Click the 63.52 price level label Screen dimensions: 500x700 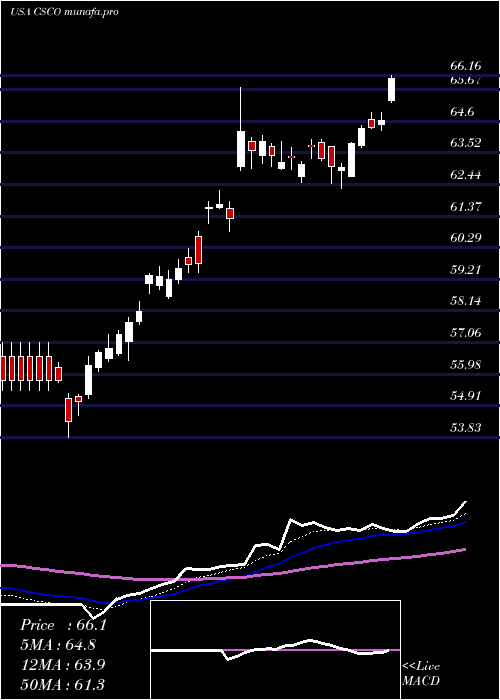[x=466, y=143]
